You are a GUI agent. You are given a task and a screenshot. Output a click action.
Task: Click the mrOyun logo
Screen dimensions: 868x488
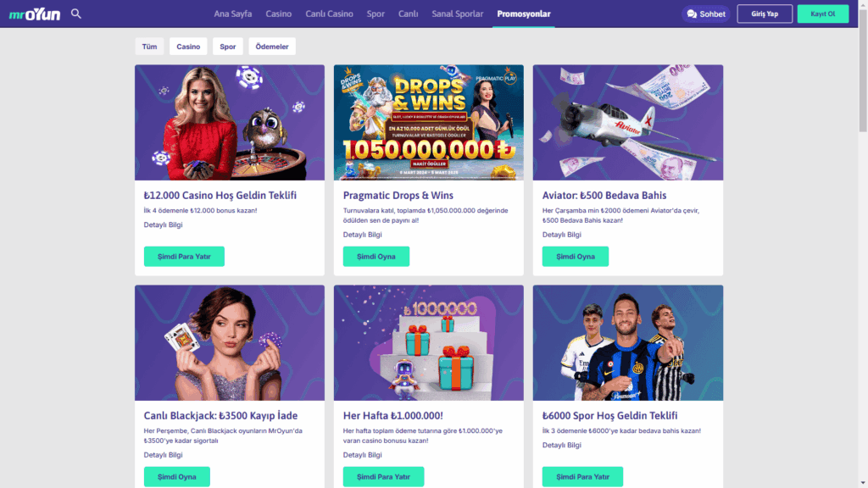pyautogui.click(x=34, y=14)
